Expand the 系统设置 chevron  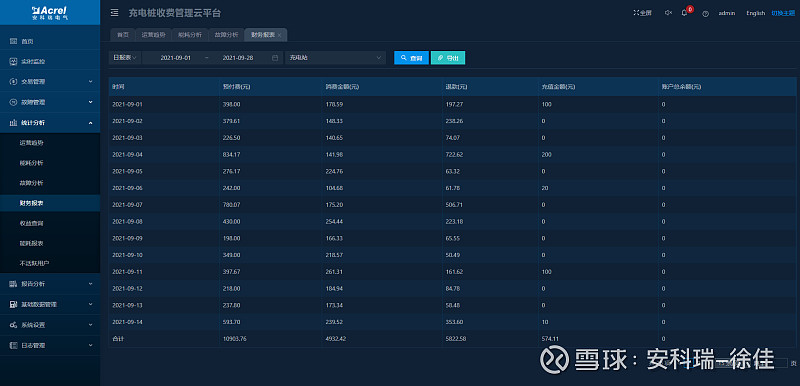click(x=90, y=325)
